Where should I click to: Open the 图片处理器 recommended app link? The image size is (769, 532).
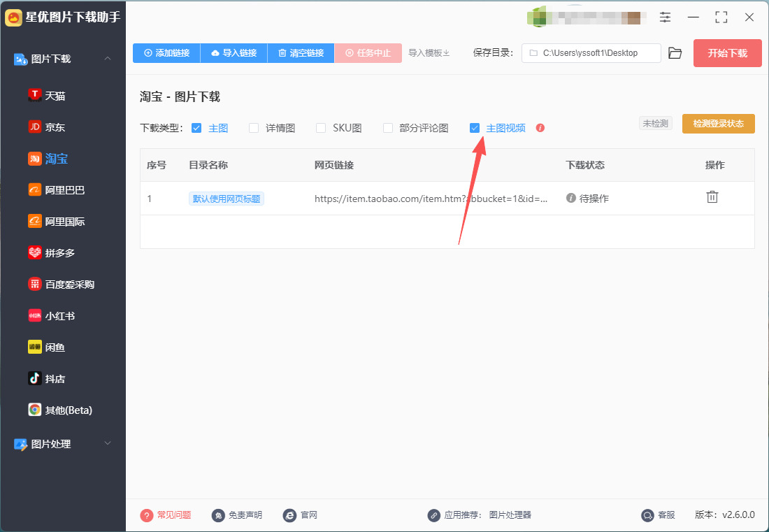(510, 515)
